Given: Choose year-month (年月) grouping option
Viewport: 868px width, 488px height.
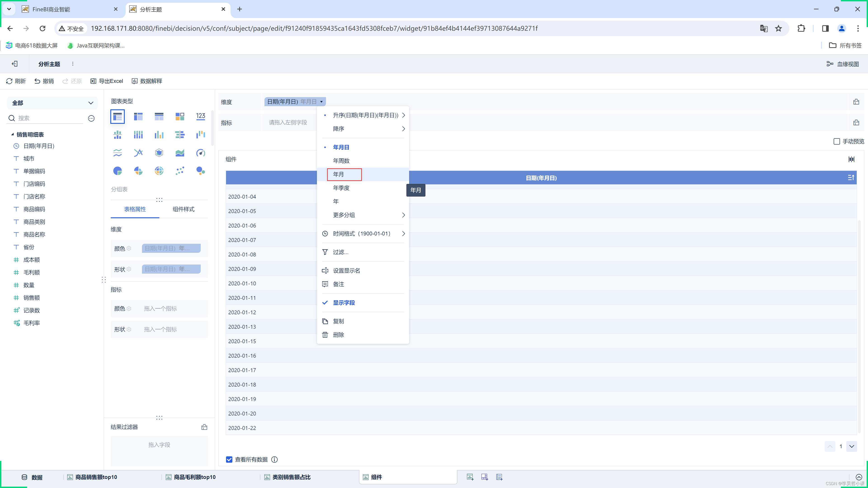Looking at the screenshot, I should pyautogui.click(x=363, y=174).
